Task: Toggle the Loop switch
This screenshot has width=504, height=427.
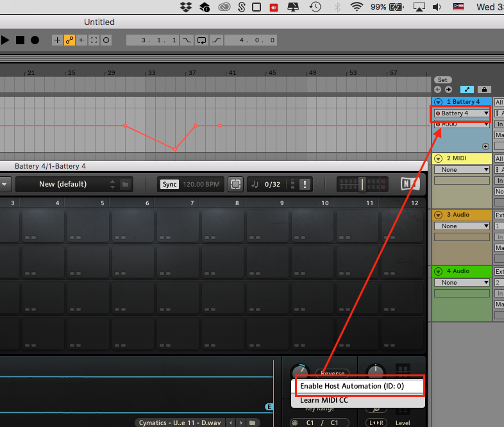Action: pos(201,40)
